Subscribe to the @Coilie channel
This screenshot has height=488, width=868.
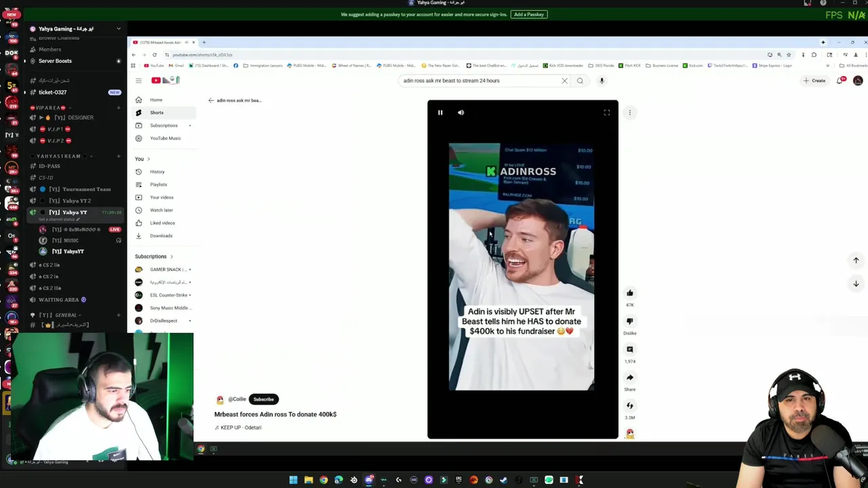coord(263,399)
